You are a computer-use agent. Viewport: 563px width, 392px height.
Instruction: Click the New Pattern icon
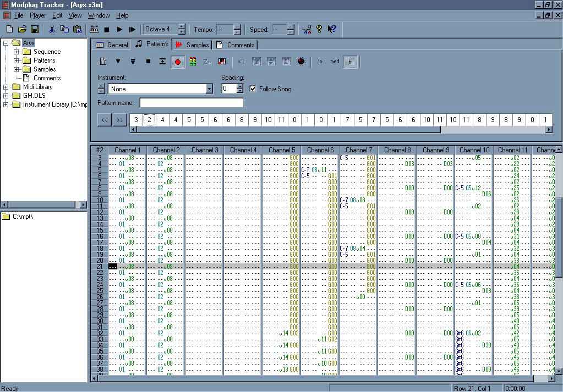(103, 62)
